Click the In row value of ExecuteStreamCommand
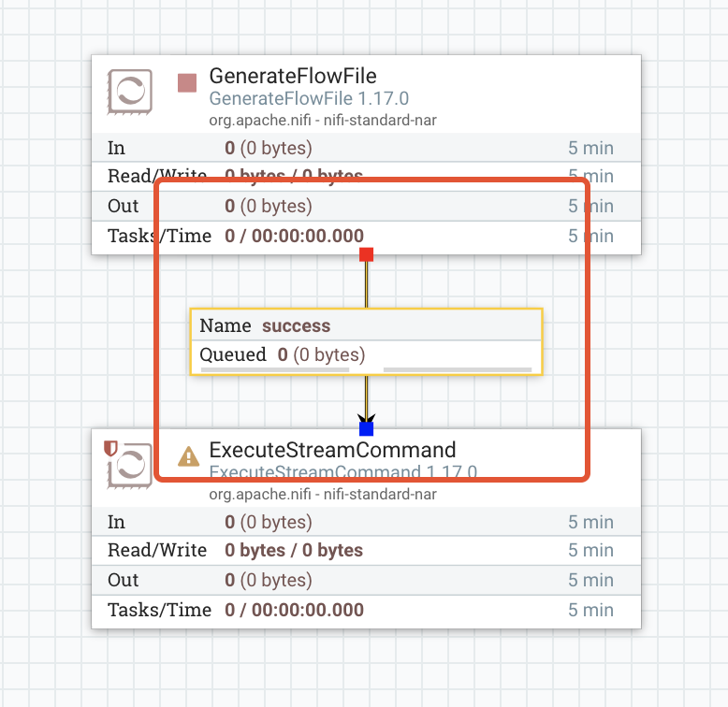This screenshot has width=728, height=707. point(269,522)
